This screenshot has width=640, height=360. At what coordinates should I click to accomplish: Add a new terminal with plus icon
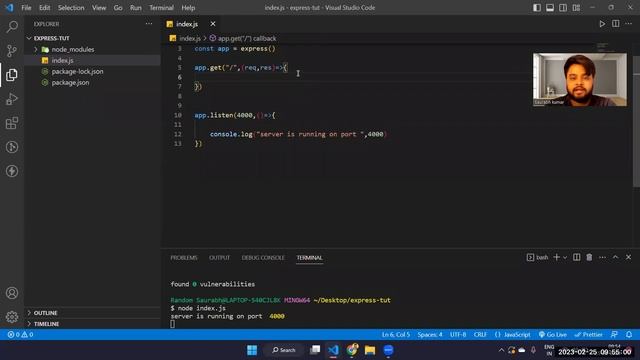click(x=556, y=258)
